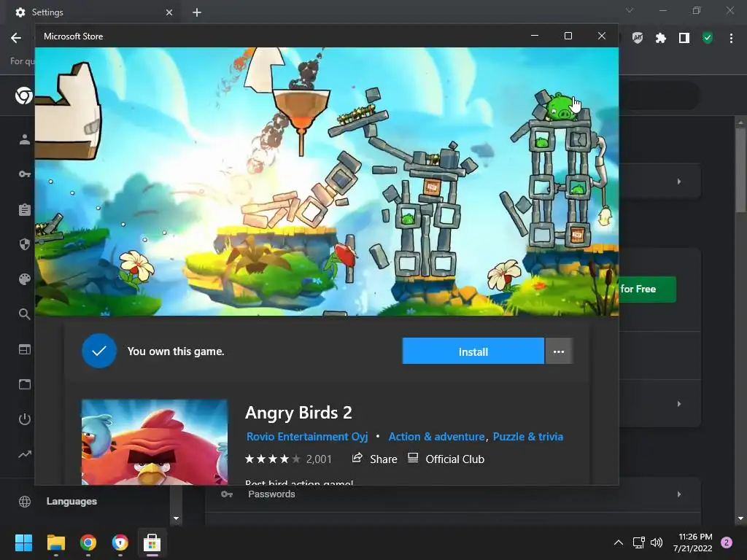Show hidden system tray icons
Screen dimensions: 747x560
[619, 542]
